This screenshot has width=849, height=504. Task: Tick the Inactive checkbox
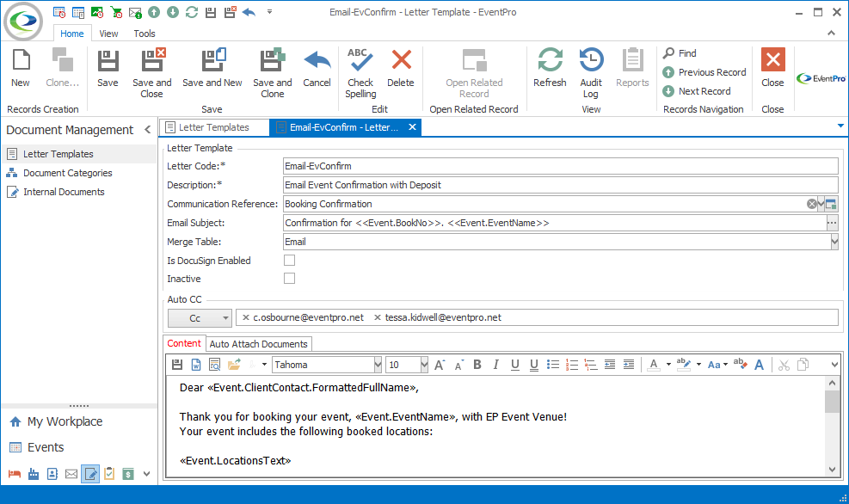coord(290,279)
